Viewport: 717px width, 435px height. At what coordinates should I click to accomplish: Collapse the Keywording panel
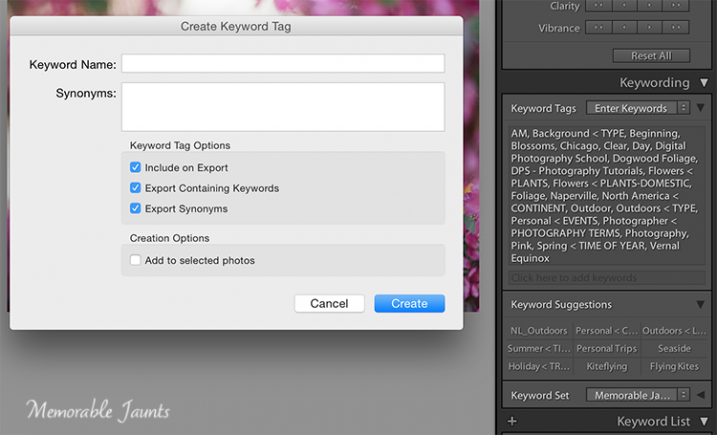[x=704, y=83]
